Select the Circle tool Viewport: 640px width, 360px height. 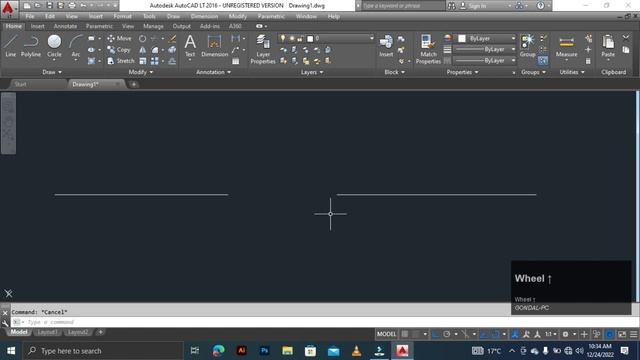point(54,46)
